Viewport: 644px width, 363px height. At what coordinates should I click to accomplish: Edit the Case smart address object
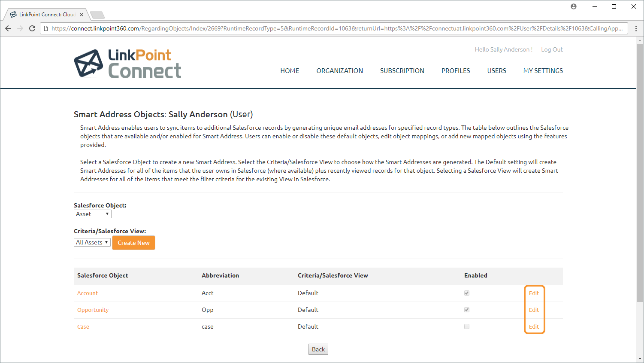(x=534, y=326)
